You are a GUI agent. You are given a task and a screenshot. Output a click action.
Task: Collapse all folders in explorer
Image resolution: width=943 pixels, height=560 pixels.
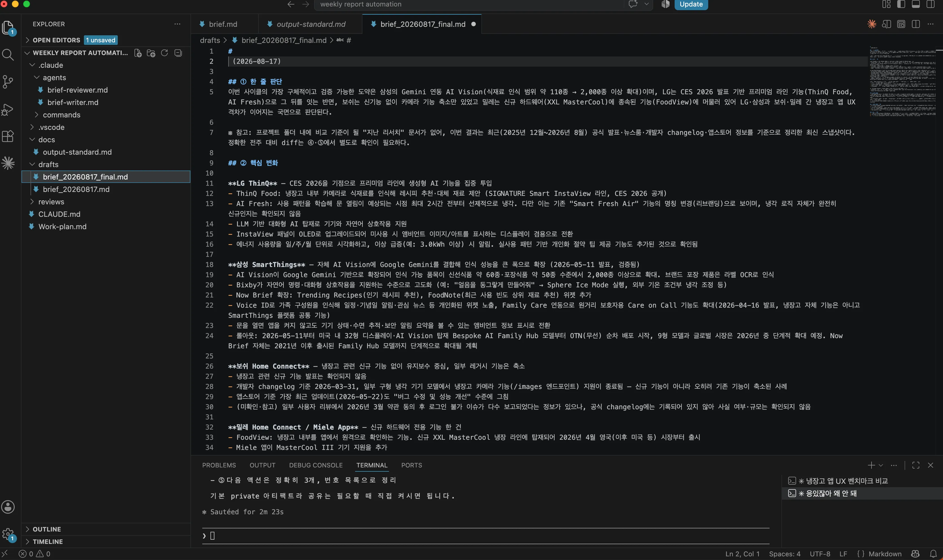[x=178, y=53]
